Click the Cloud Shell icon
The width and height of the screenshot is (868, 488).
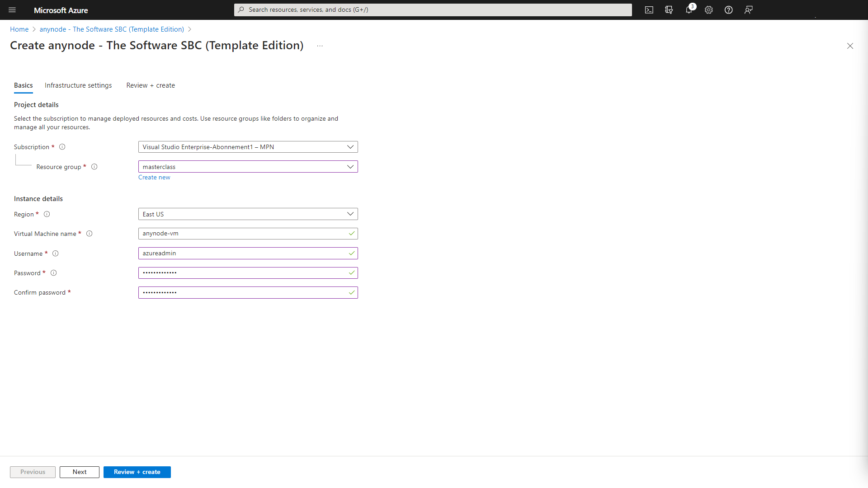pyautogui.click(x=649, y=10)
